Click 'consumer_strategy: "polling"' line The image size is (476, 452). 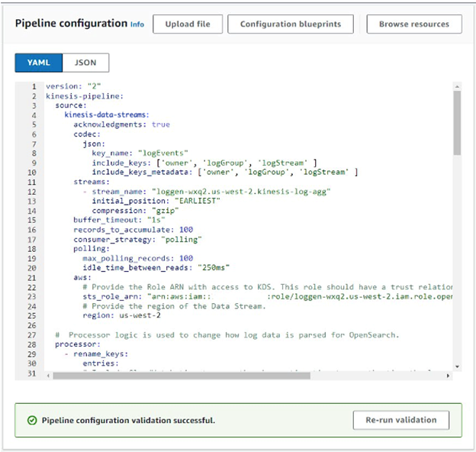(x=137, y=240)
